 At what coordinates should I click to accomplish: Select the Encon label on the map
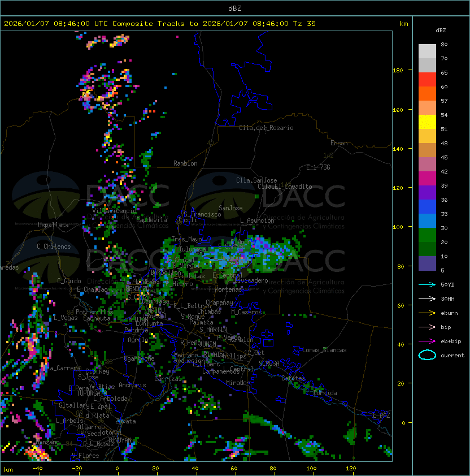click(339, 143)
